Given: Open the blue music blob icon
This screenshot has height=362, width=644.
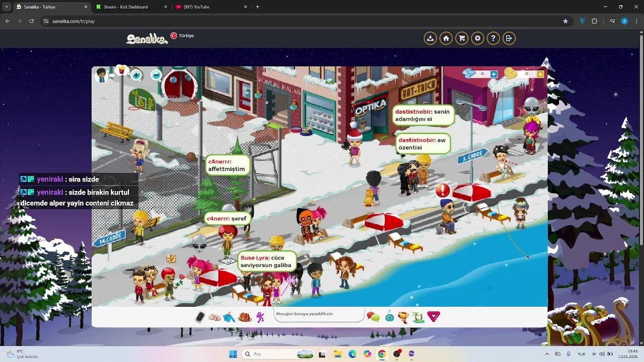Looking at the screenshot, I should pos(389,317).
